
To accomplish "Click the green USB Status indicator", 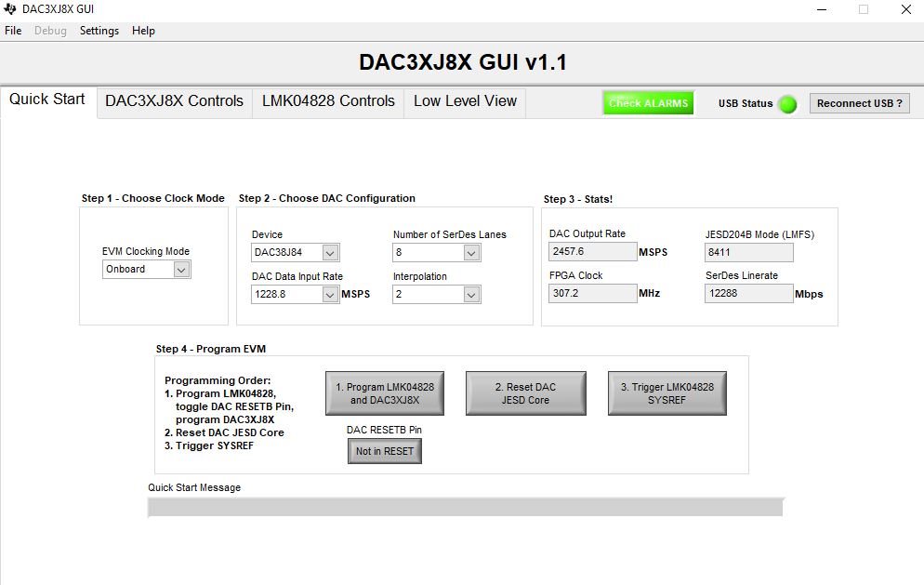I will click(787, 104).
